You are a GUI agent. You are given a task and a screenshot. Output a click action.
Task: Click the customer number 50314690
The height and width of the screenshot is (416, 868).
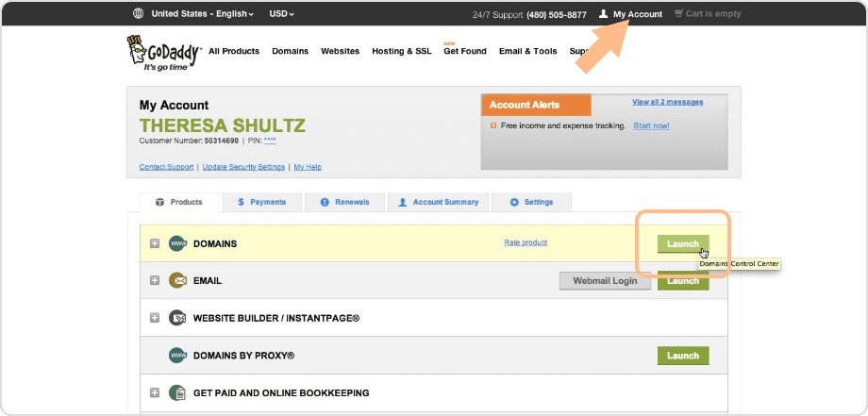point(222,141)
